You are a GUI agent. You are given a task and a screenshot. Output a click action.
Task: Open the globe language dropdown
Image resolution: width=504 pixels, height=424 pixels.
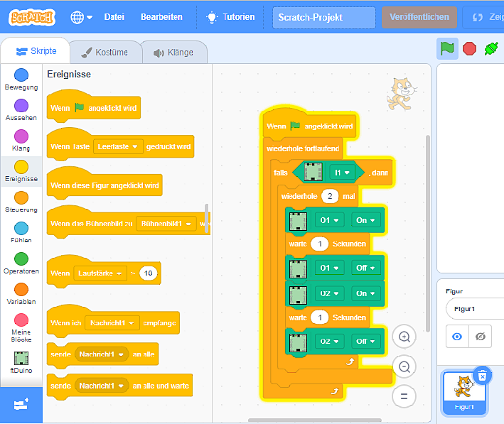81,17
